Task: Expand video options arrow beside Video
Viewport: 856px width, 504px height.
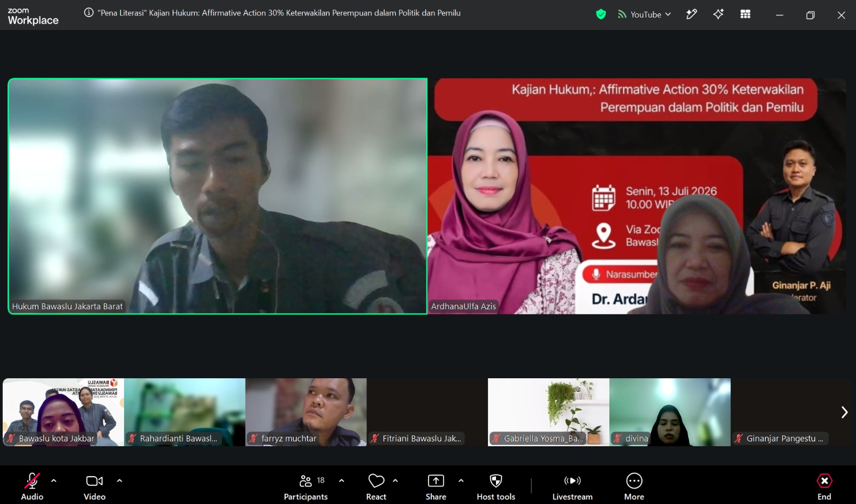Action: pyautogui.click(x=119, y=480)
